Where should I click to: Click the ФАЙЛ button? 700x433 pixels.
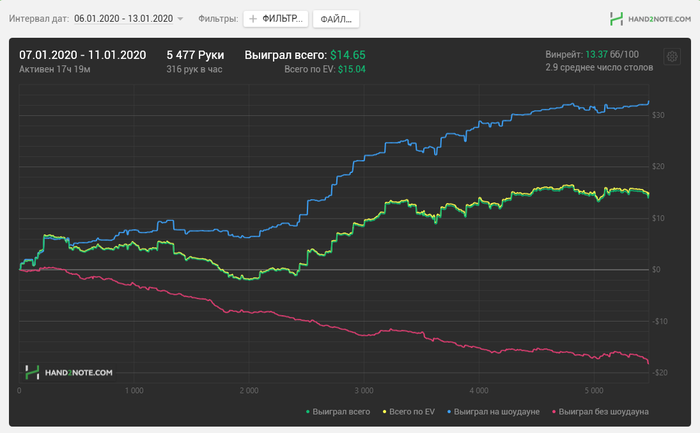(x=336, y=19)
